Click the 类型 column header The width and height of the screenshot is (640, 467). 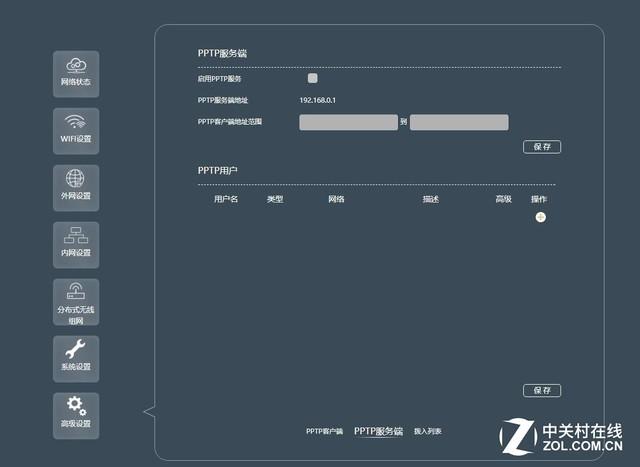click(x=275, y=199)
